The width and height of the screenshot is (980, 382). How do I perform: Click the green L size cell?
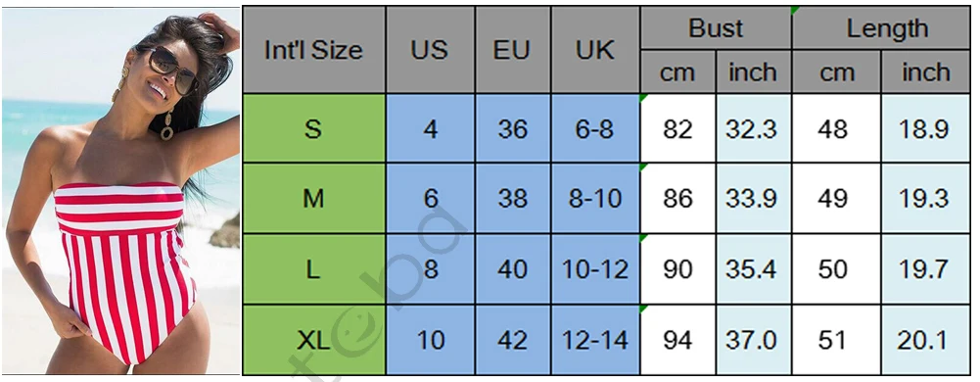tap(313, 268)
